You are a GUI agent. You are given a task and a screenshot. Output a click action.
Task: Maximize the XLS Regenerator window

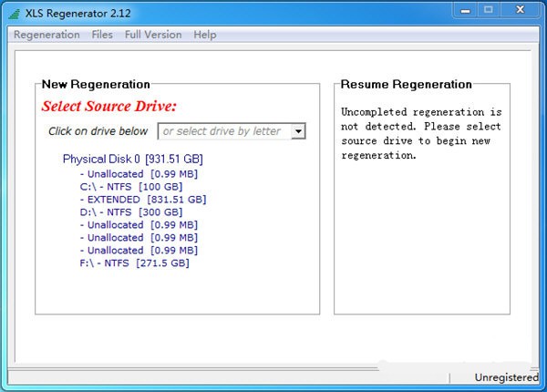pyautogui.click(x=488, y=11)
